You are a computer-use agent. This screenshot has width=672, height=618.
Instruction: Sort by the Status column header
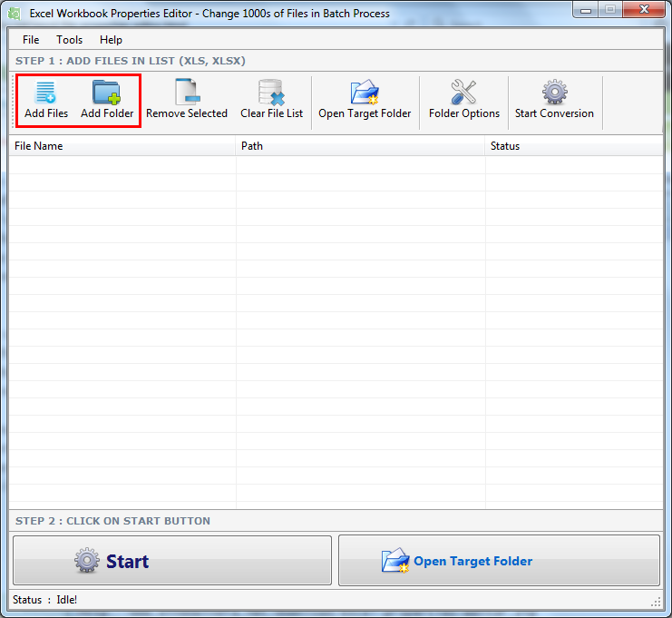point(574,146)
